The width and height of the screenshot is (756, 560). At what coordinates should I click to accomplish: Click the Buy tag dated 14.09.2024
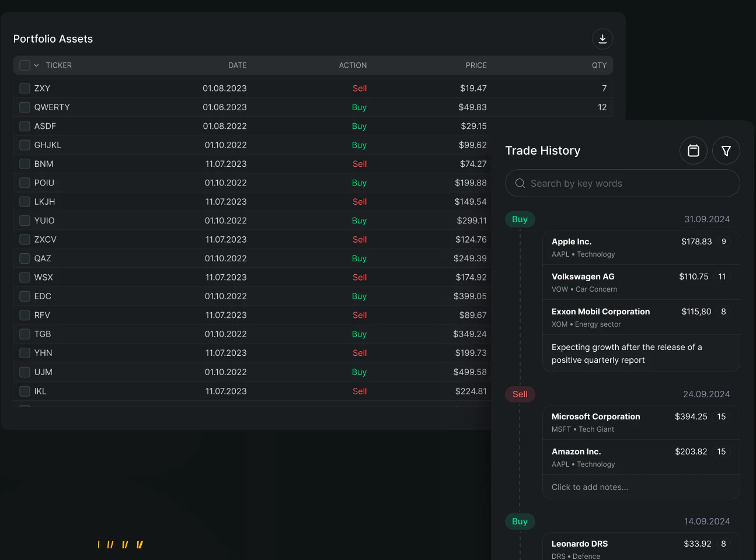coord(520,521)
